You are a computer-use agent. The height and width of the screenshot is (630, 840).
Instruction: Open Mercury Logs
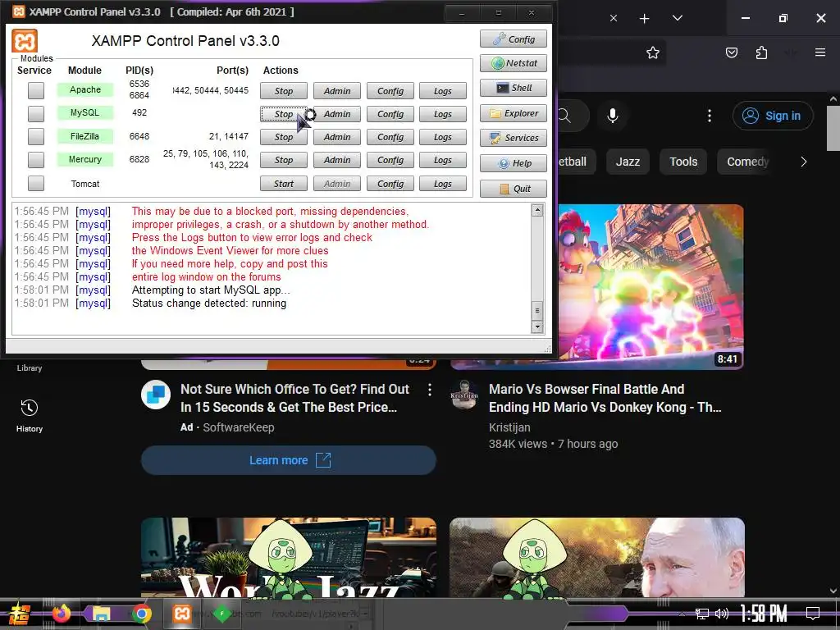442,160
